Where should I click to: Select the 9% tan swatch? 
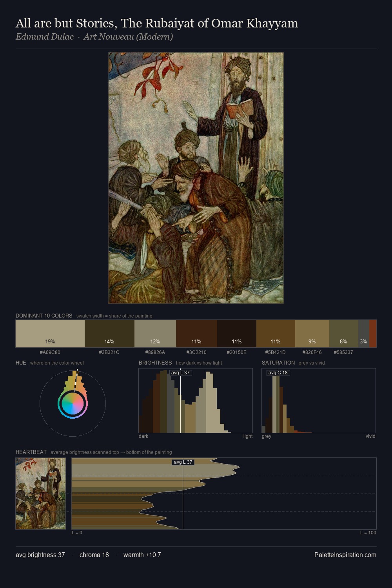pyautogui.click(x=312, y=334)
